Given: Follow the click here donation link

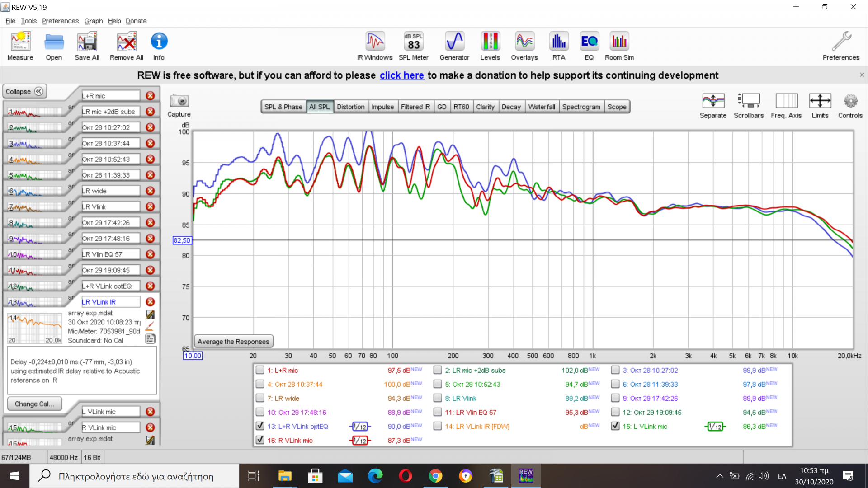Looking at the screenshot, I should coord(401,75).
